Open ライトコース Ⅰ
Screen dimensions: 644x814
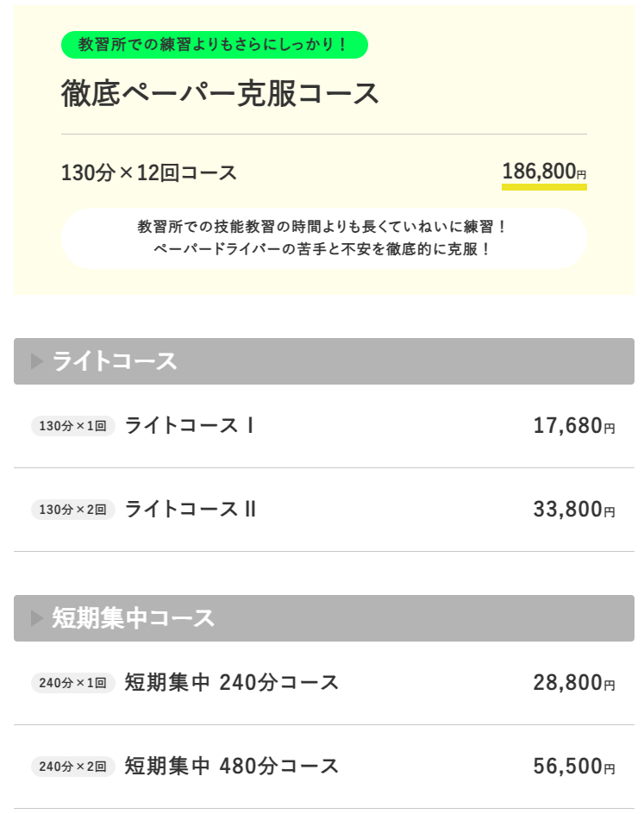[x=190, y=426]
